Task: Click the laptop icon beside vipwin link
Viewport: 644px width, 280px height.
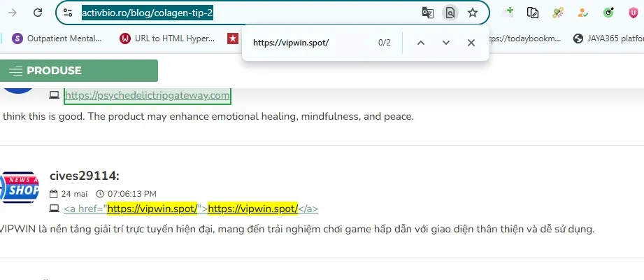Action: [x=55, y=209]
